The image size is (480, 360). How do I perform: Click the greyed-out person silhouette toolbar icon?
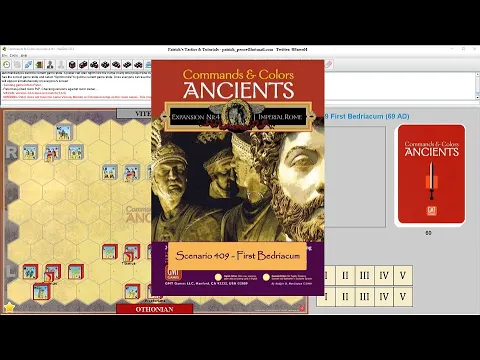click(61, 65)
